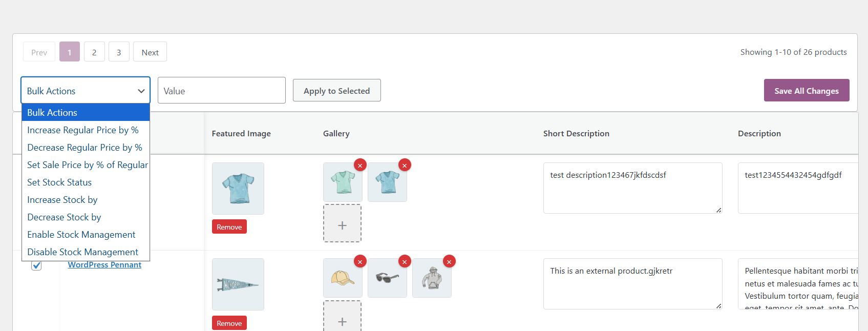Open the blue t-shirt featured image
Image resolution: width=868 pixels, height=331 pixels.
point(238,188)
